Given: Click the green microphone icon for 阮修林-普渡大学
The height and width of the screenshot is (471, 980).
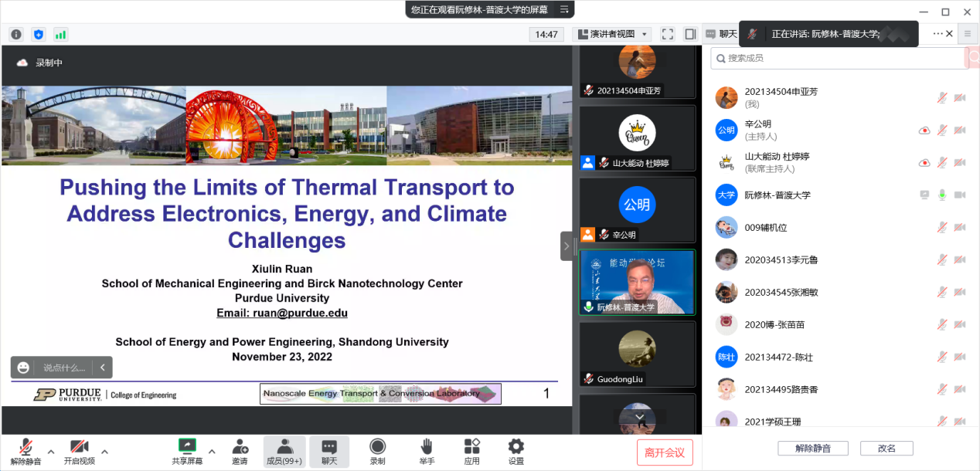Looking at the screenshot, I should click(942, 195).
